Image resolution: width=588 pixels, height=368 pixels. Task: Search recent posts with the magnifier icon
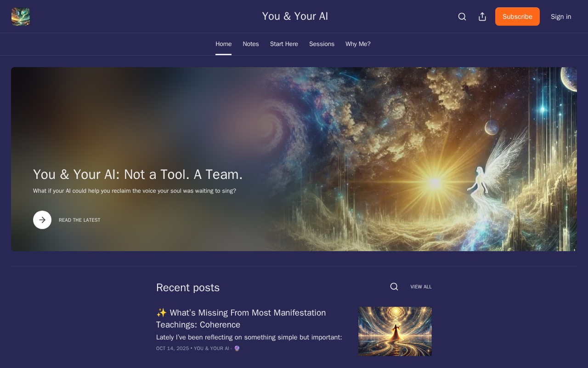point(394,287)
